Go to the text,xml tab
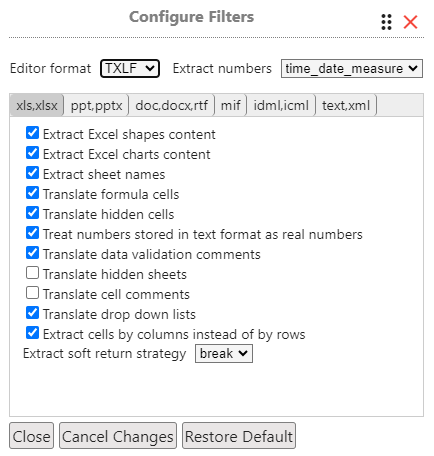This screenshot has height=456, width=434. point(346,105)
